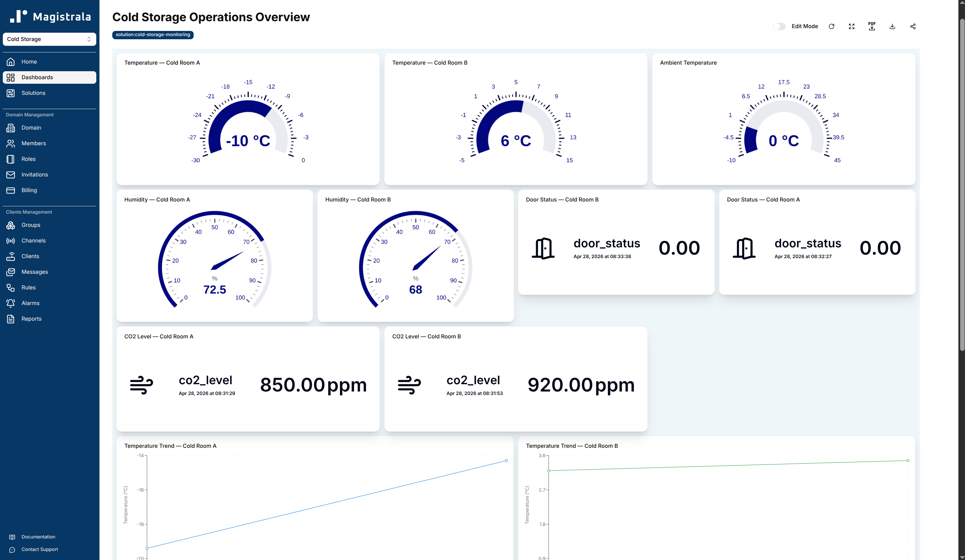
Task: Click the Groups icon in sidebar
Action: click(x=11, y=225)
